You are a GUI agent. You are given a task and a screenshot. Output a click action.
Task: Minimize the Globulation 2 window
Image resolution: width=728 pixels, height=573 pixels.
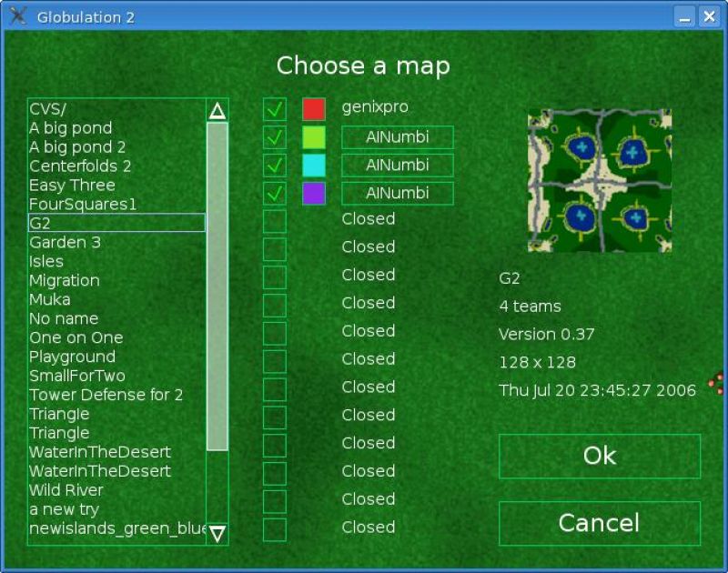684,16
